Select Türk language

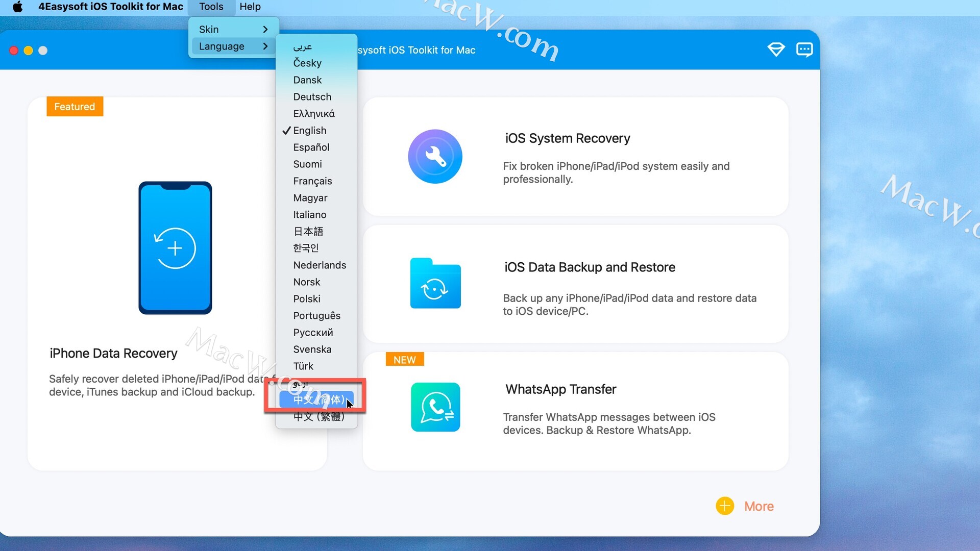tap(316, 366)
